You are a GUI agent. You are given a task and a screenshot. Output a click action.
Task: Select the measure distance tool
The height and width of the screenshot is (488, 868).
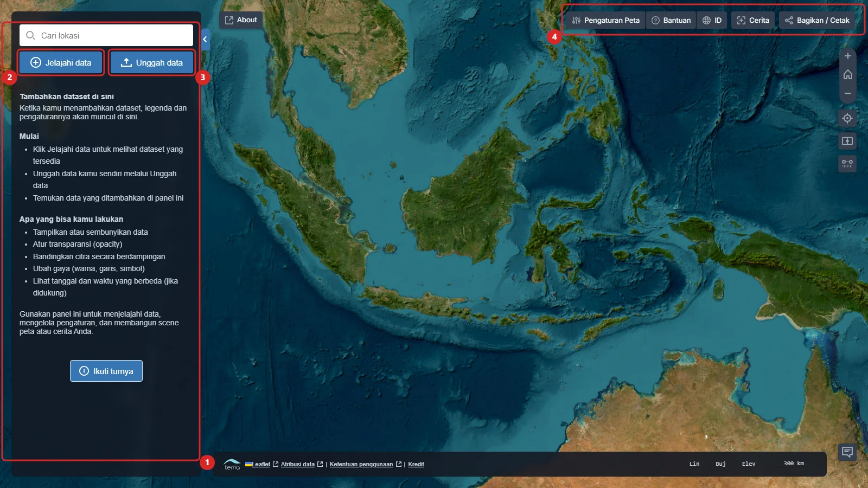[x=847, y=163]
